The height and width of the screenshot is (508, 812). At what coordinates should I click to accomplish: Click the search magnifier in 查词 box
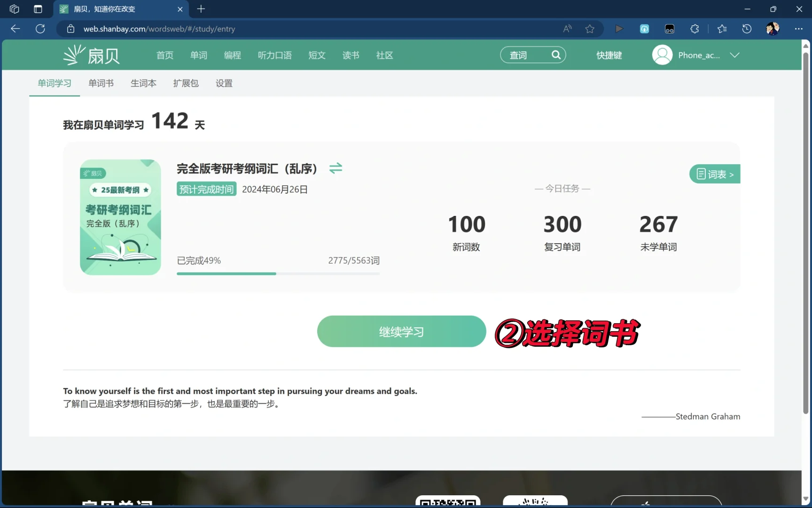[556, 55]
